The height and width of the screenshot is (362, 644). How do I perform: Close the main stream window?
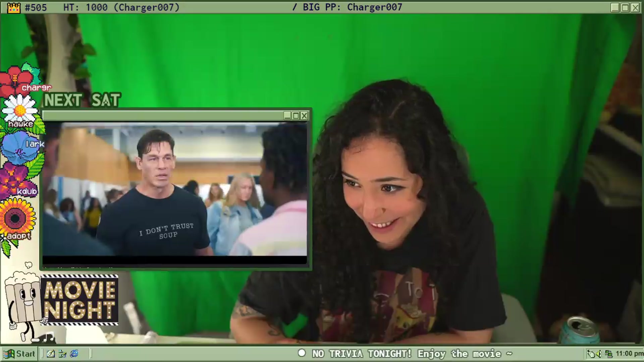635,7
